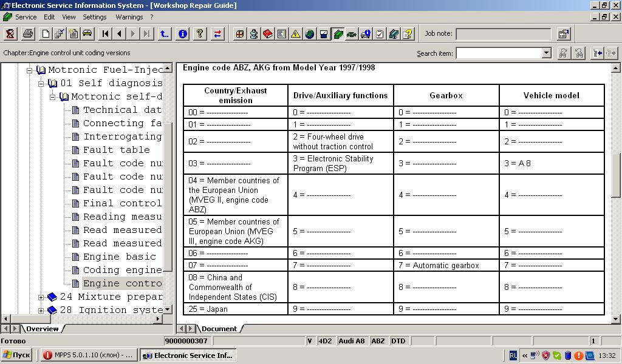This screenshot has height=364, width=622.
Task: Click the yellow question mark help icon
Action: click(199, 34)
